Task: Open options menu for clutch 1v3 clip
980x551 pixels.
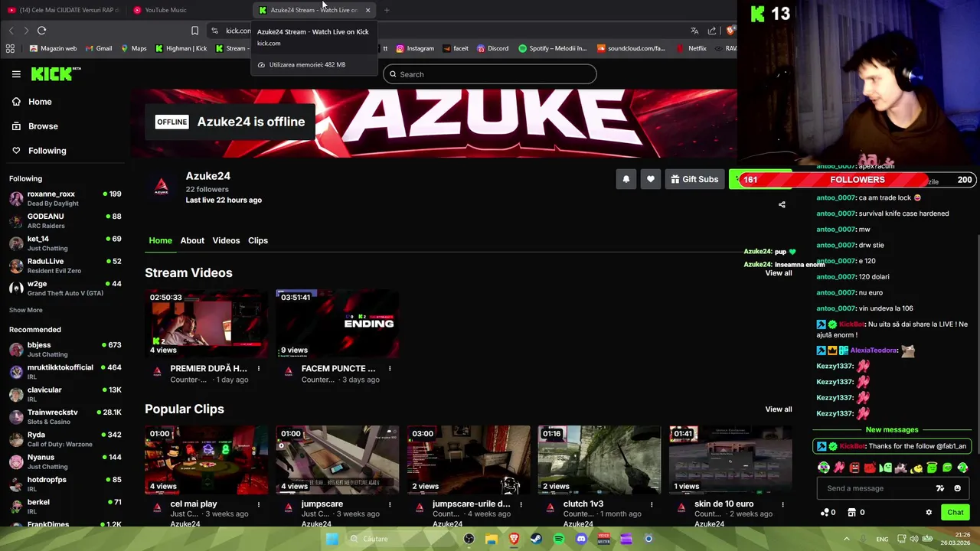Action: (652, 504)
